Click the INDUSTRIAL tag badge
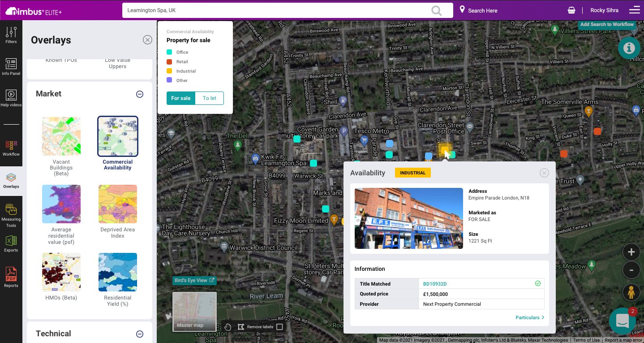 point(413,173)
